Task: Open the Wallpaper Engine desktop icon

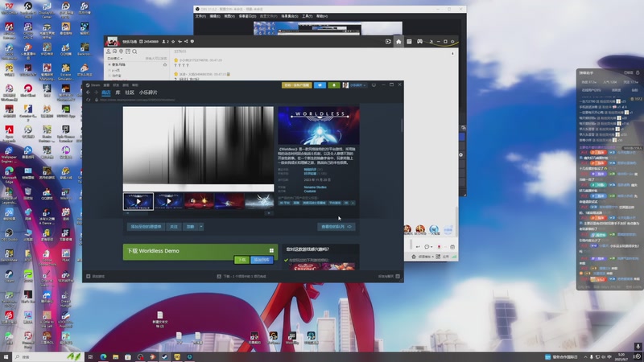Action: click(x=9, y=154)
